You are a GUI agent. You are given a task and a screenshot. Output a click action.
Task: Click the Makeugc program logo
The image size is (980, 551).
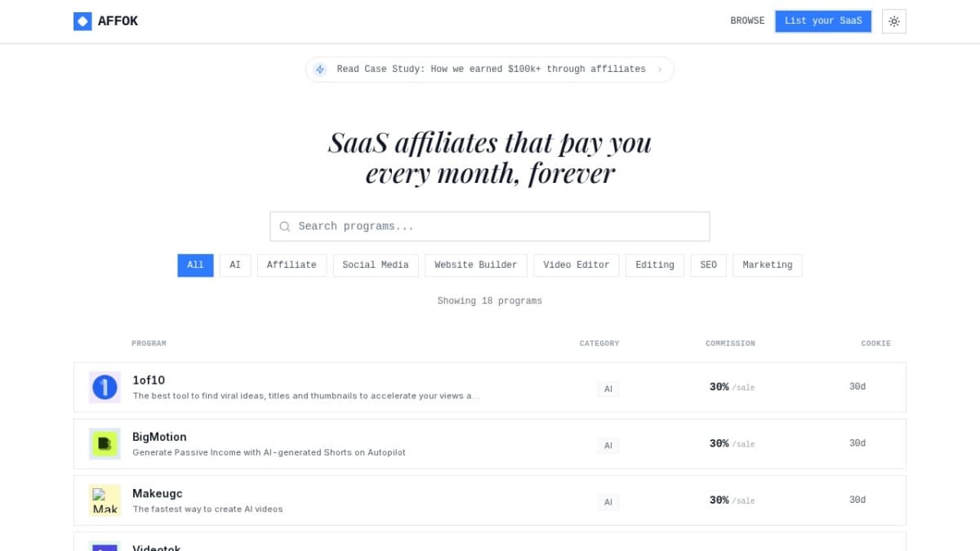click(x=105, y=500)
